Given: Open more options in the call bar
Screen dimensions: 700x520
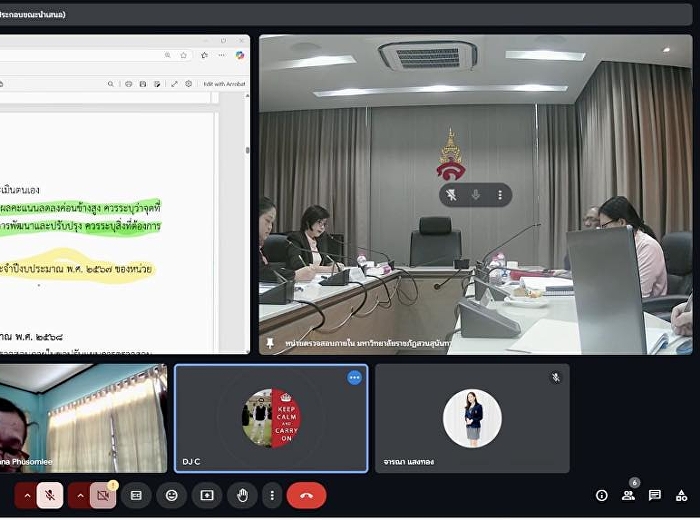Looking at the screenshot, I should 272,495.
